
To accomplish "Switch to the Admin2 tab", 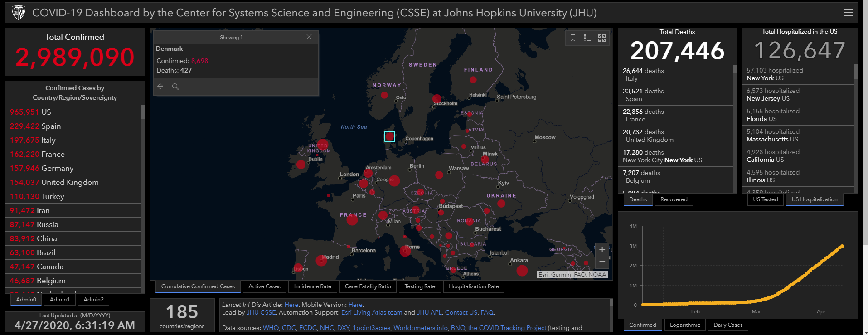I will coord(94,300).
